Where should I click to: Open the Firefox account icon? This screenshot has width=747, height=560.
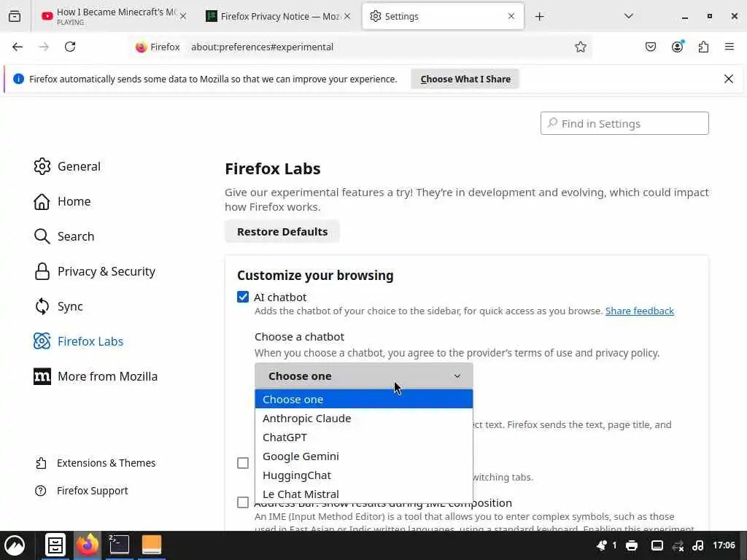[x=677, y=47]
